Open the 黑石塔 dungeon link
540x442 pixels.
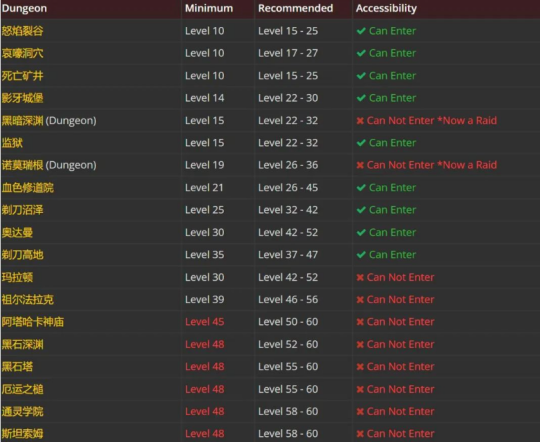pyautogui.click(x=17, y=367)
